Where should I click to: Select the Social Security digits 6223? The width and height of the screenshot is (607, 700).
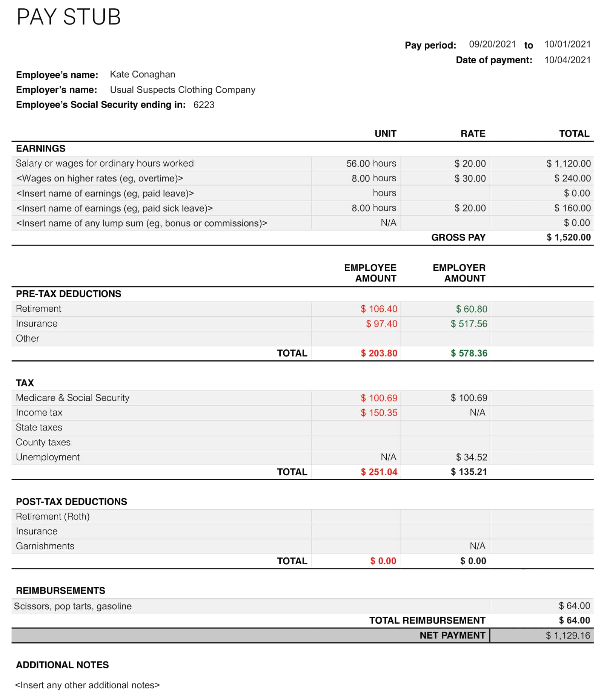204,106
